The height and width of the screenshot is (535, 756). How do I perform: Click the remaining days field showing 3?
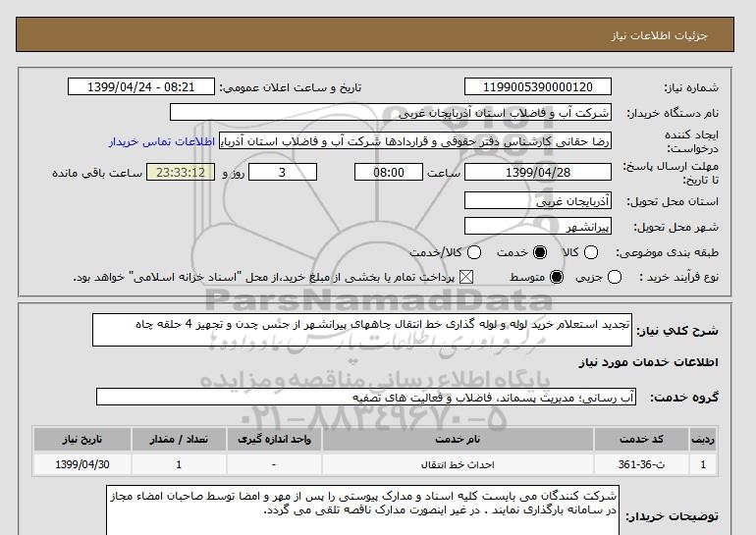pos(283,172)
